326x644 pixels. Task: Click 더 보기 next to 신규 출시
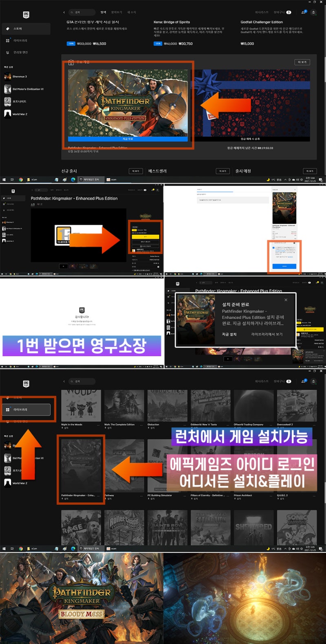137,171
